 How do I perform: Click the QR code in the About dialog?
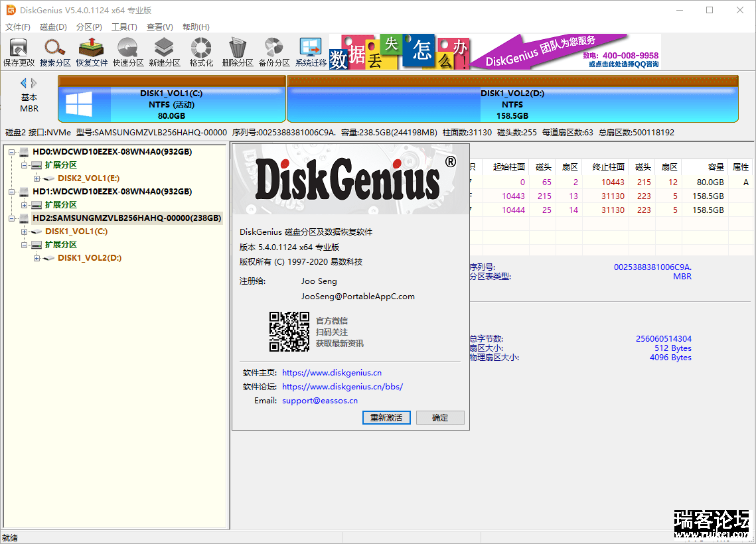coord(289,332)
